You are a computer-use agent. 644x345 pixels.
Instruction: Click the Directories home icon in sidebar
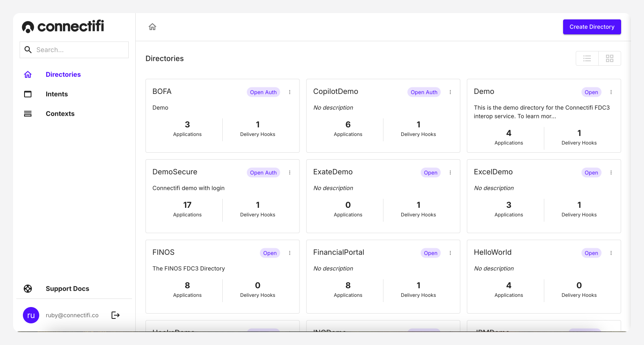tap(28, 74)
